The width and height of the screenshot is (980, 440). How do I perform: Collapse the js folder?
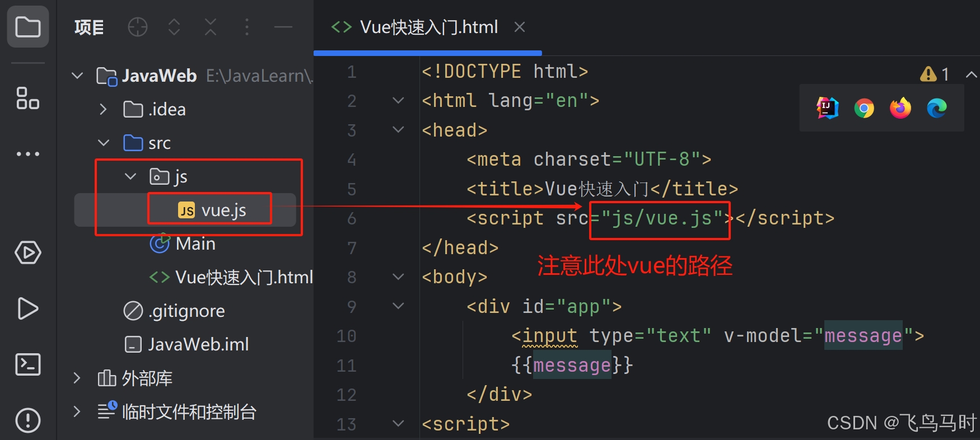130,176
